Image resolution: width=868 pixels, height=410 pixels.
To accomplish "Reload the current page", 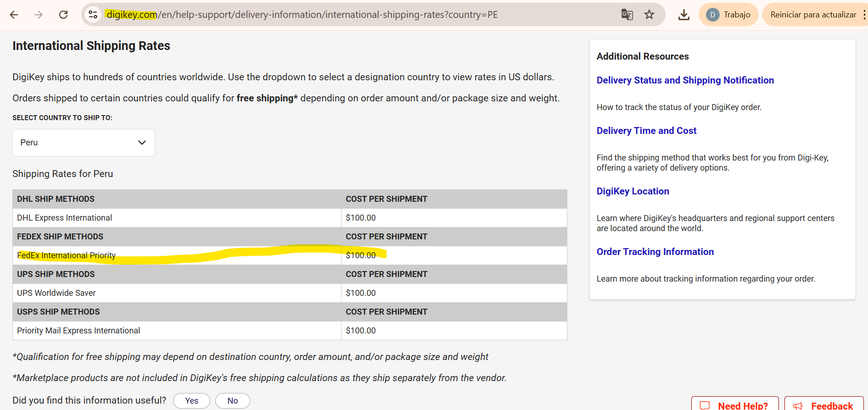I will (x=63, y=15).
